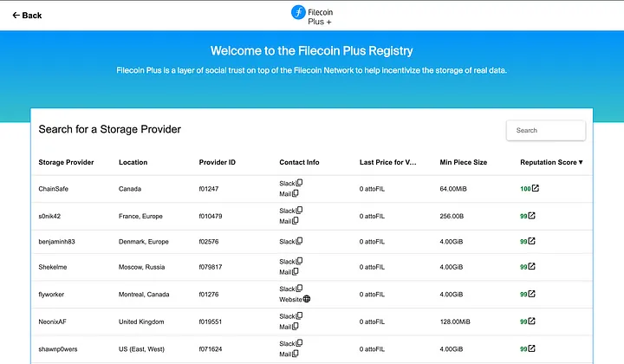624x364 pixels.
Task: Open s0nik42 reputation score link icon
Action: pyautogui.click(x=531, y=216)
